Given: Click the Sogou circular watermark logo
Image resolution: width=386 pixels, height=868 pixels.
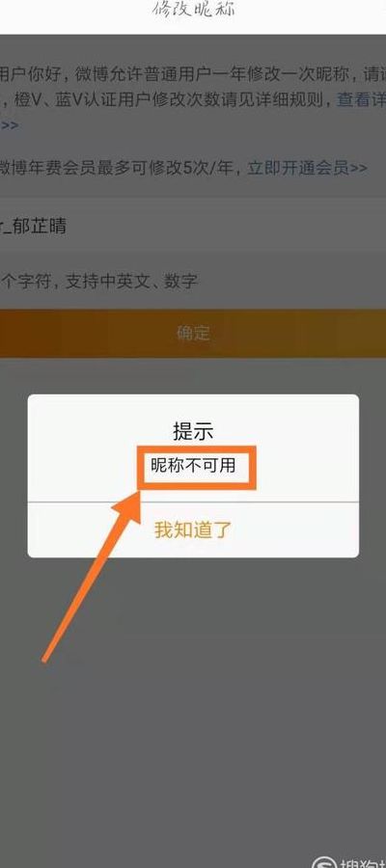Looking at the screenshot, I should pos(325,861).
